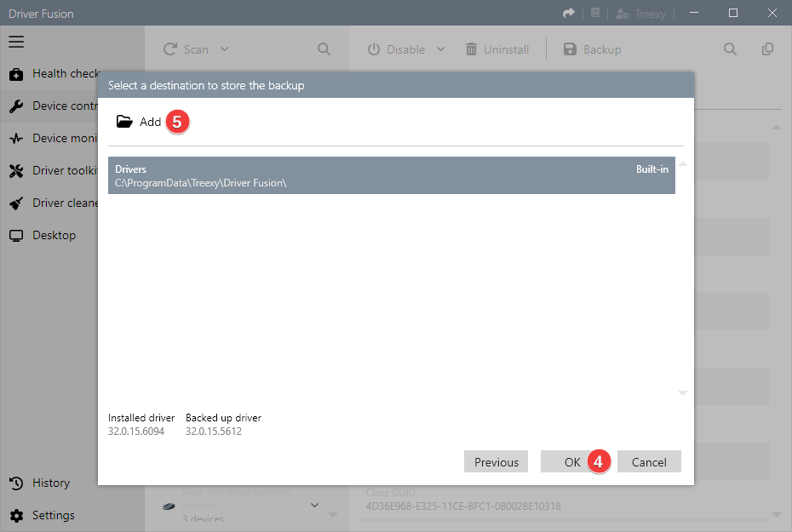
Task: Maximize the Driver Fusion window
Action: [733, 13]
